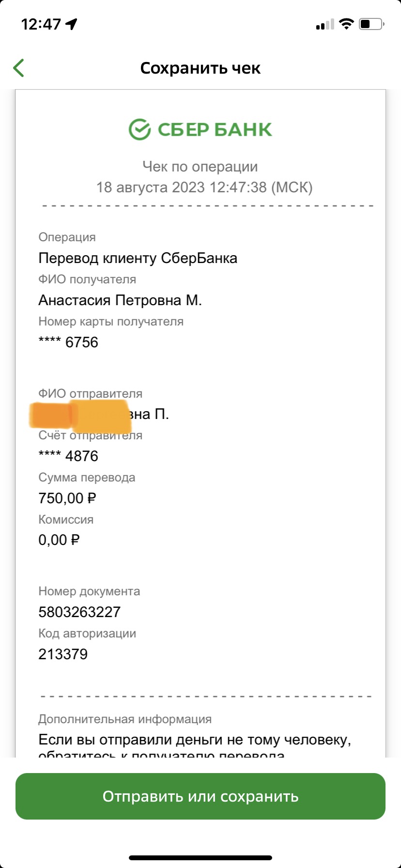Select document number 5803263227
Viewport: 401px width, 868px height.
79,612
